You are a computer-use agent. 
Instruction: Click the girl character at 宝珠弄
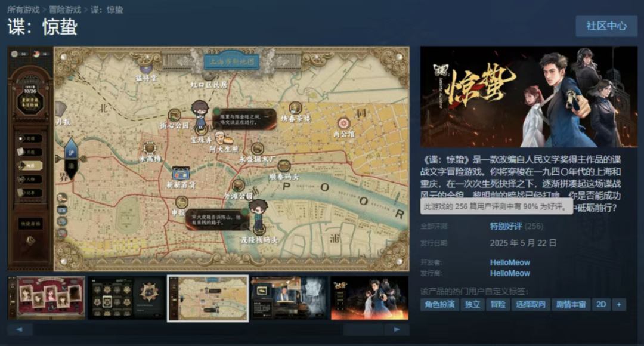(200, 114)
